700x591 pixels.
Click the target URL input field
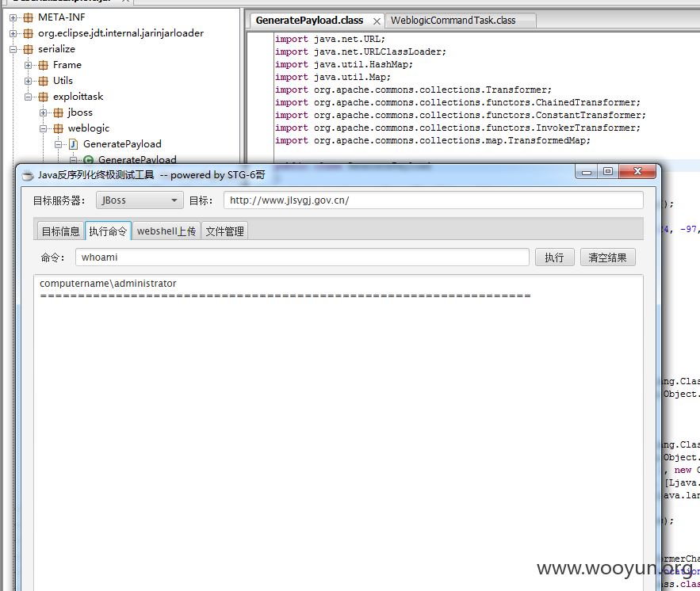(x=434, y=200)
